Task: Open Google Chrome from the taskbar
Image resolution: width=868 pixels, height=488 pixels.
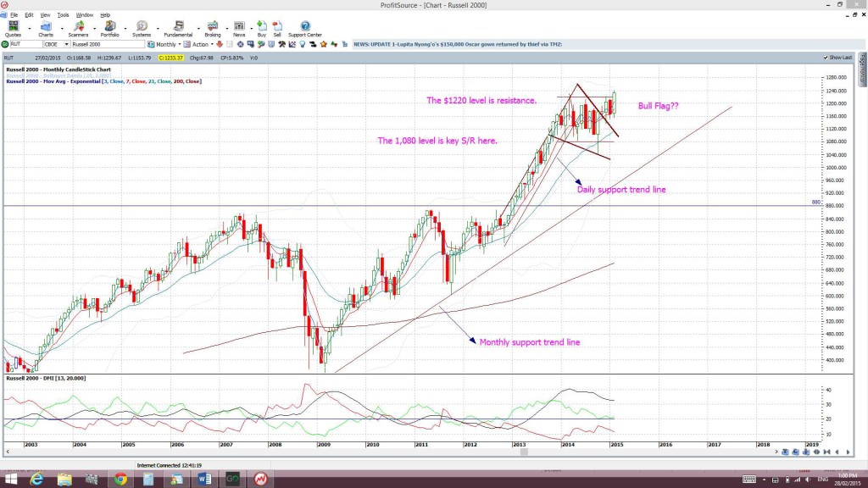Action: [120, 480]
